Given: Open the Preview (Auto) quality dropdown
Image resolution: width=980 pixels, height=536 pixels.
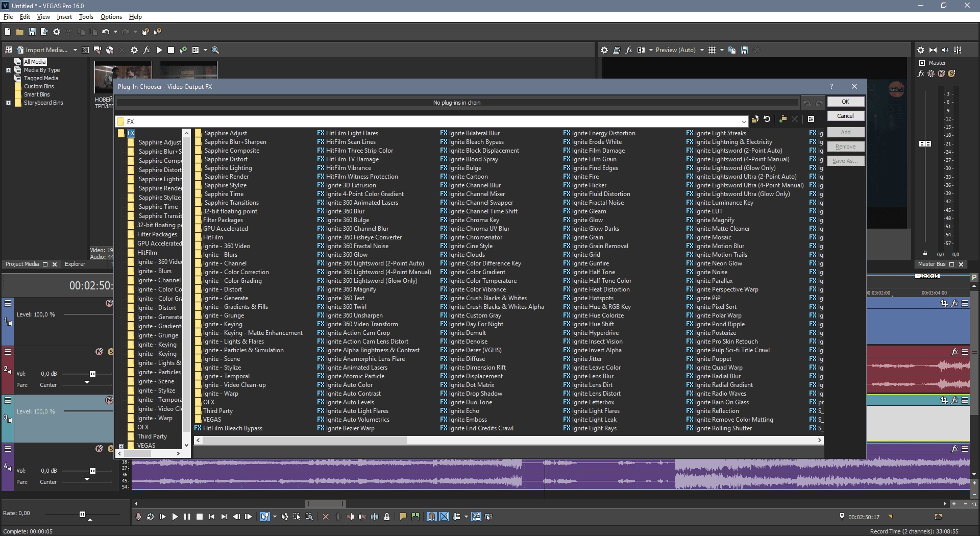Looking at the screenshot, I should 702,50.
